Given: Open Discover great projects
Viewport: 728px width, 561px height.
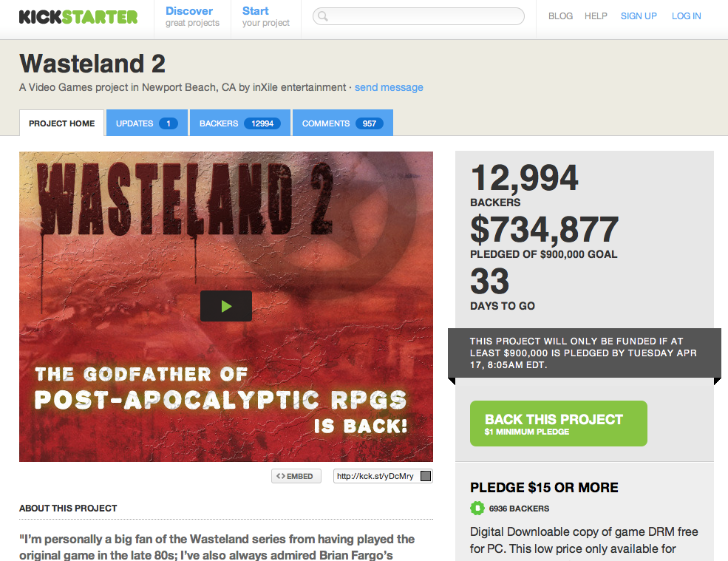Looking at the screenshot, I should click(x=192, y=17).
